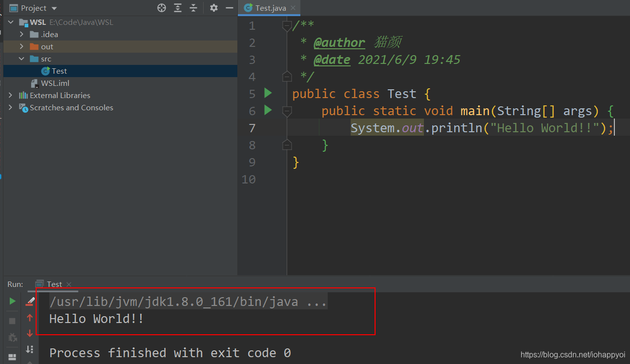The width and height of the screenshot is (630, 364).
Task: Click the "Hello World!!" string literal in code
Action: point(545,128)
